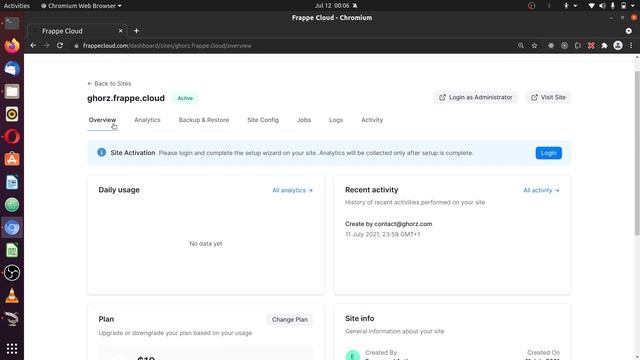This screenshot has width=640, height=360.
Task: Open the All activity link
Action: click(x=541, y=190)
